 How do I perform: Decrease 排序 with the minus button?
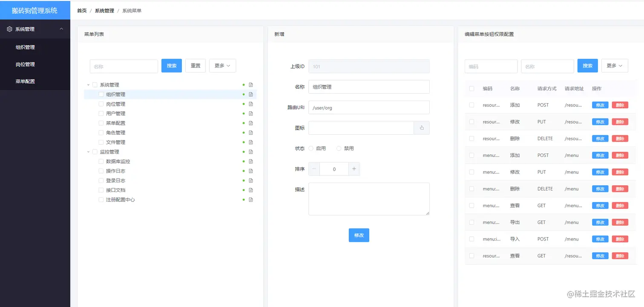(314, 169)
